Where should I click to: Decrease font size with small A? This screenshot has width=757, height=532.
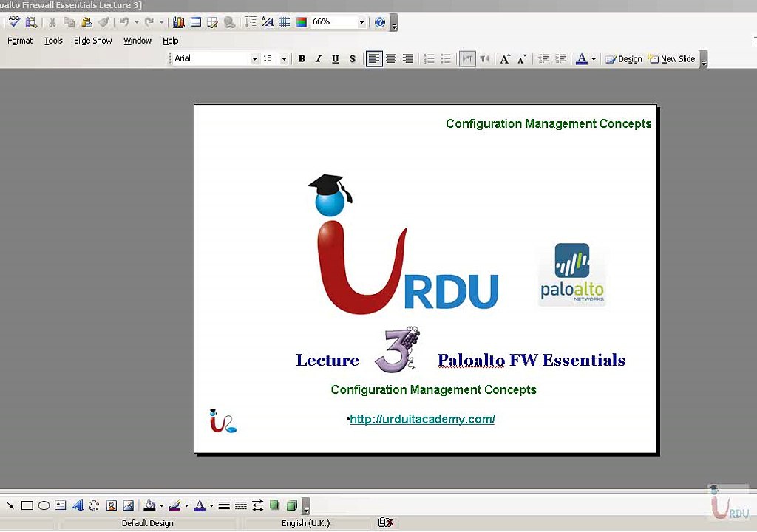tap(522, 59)
